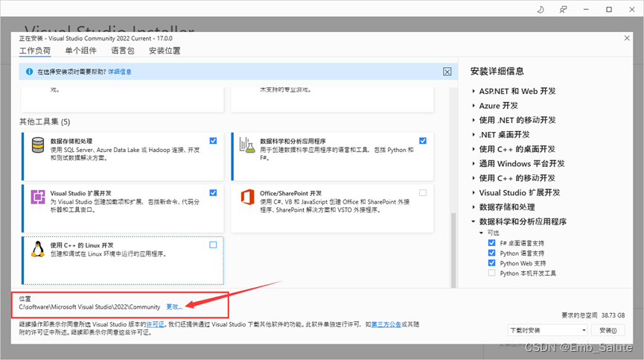Check 使用 C++ 的 Linux 开发 checkbox
644x360 pixels.
[x=213, y=245]
